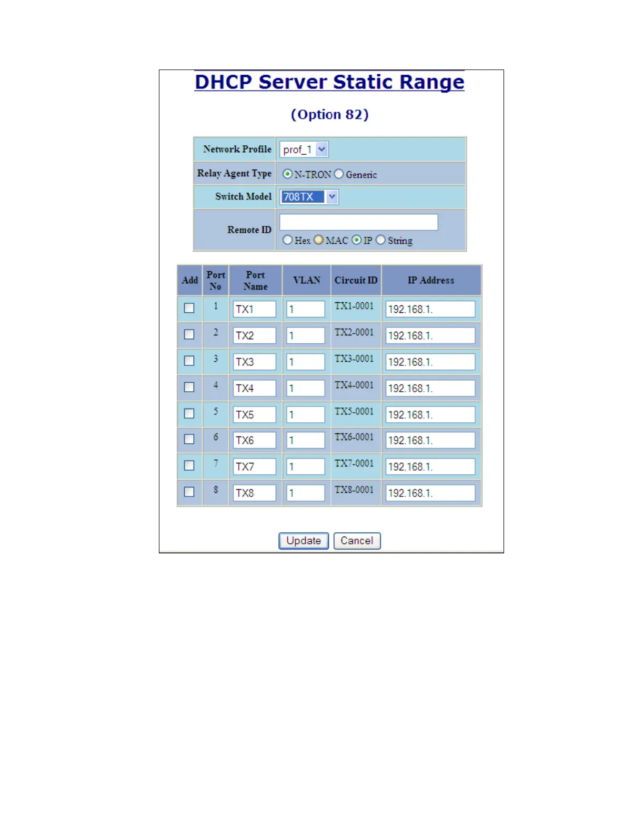Click the VLAN field in port 8 row
Image resolution: width=644 pixels, height=834 pixels.
(306, 493)
